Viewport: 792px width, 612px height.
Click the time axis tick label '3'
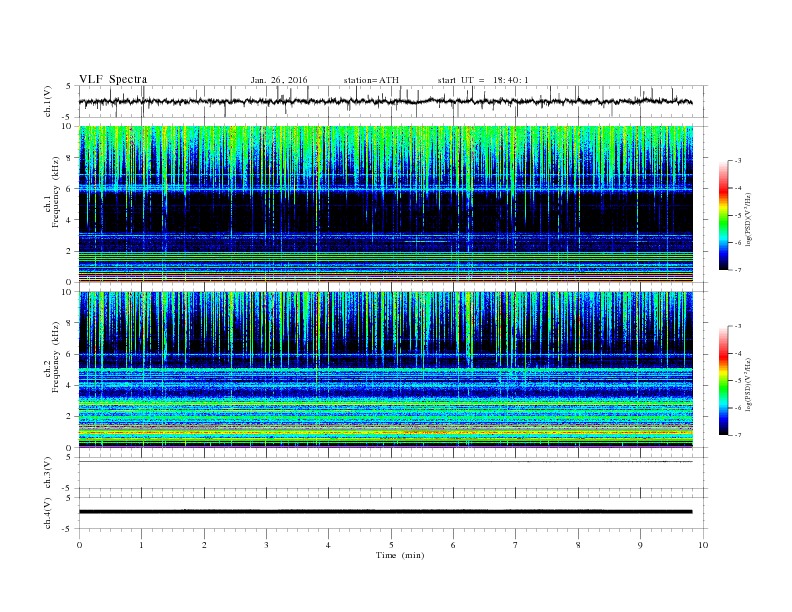pos(266,545)
